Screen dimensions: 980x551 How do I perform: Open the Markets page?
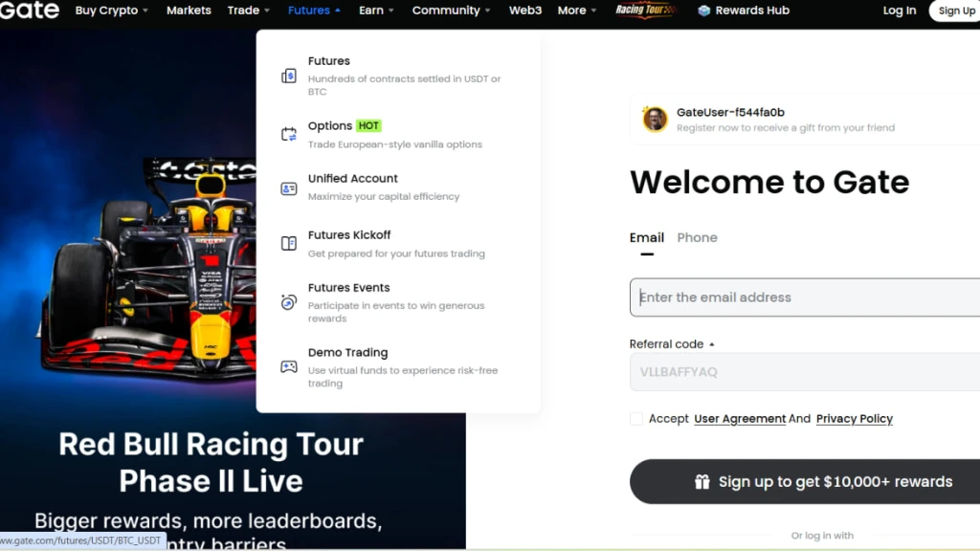[189, 11]
